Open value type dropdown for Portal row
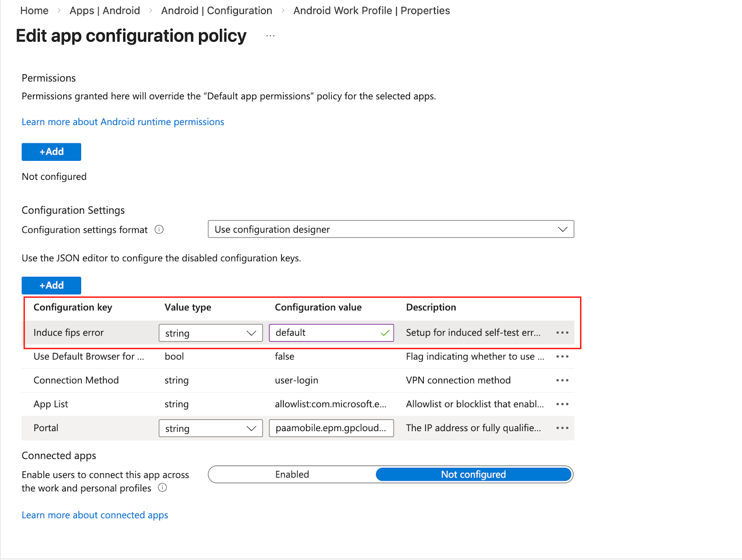This screenshot has height=560, width=742. (x=211, y=428)
